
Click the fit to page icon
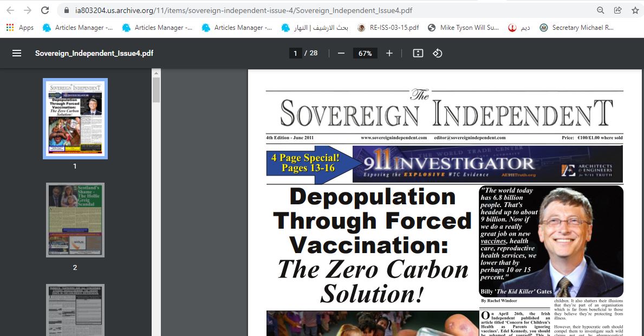(x=418, y=53)
